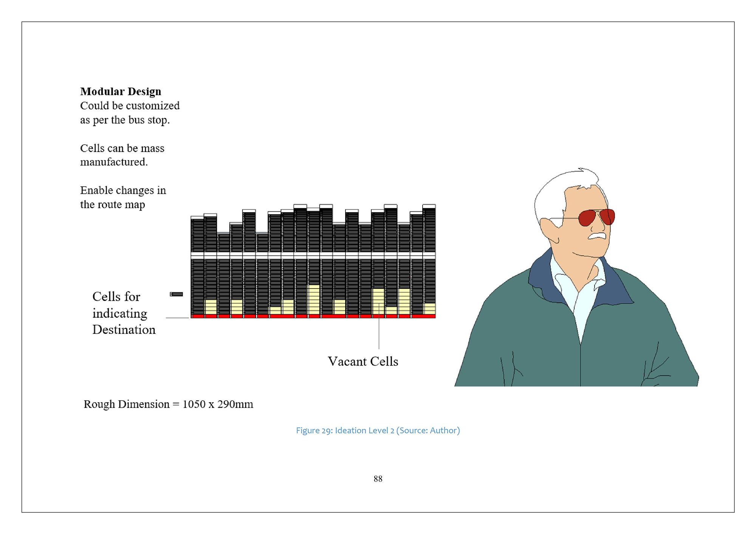
Task: Click the man's ear
Action: tap(549, 229)
